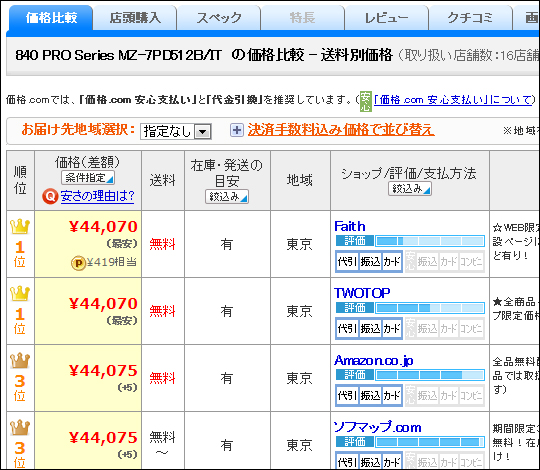Click カード payment icon in TWOTOP row
The image size is (540, 470).
click(x=392, y=328)
